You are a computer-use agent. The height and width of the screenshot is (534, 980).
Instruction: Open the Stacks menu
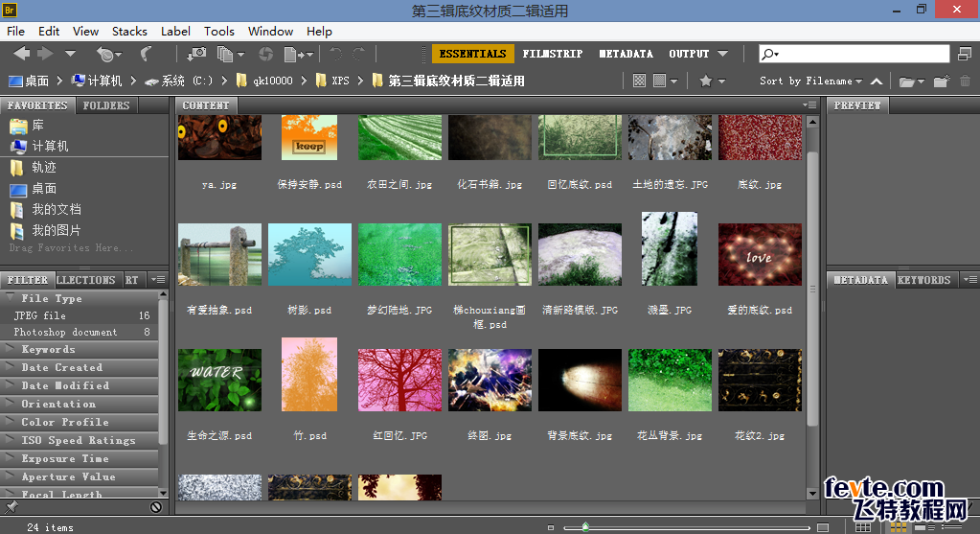(x=129, y=31)
